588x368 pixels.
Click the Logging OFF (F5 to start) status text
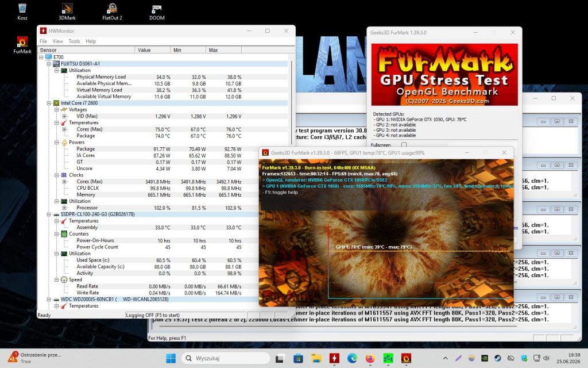[153, 315]
